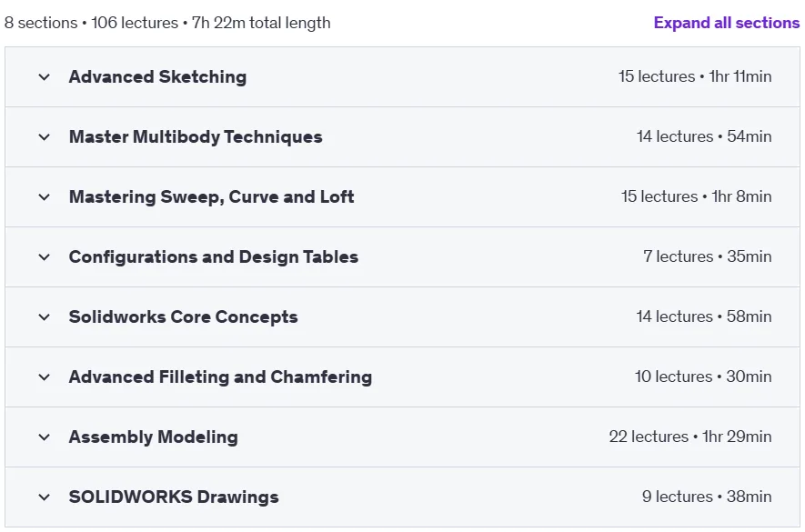Click the 22 lectures 1hr 29min label
This screenshot has width=805, height=532.
tap(690, 437)
